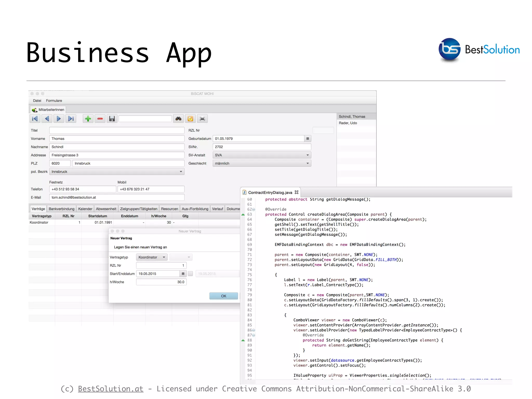Toggle end date checkbox in Neuer Vertrag
The width and height of the screenshot is (532, 399).
(x=190, y=274)
